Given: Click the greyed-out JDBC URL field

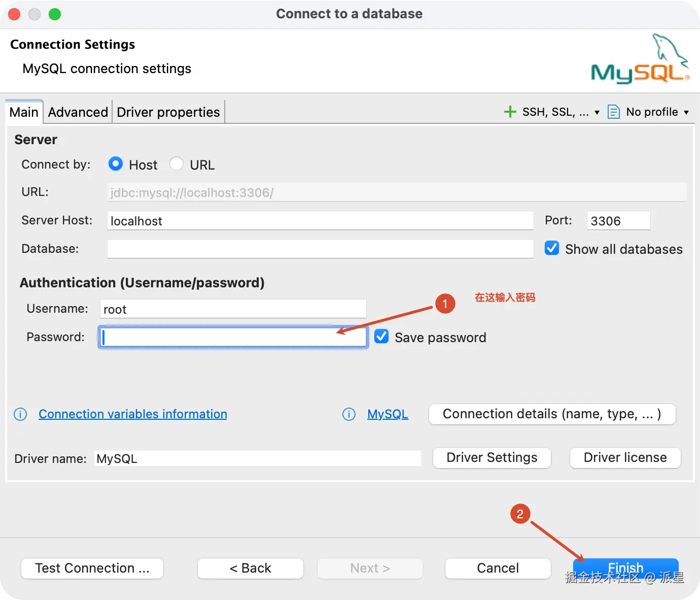Looking at the screenshot, I should click(397, 192).
